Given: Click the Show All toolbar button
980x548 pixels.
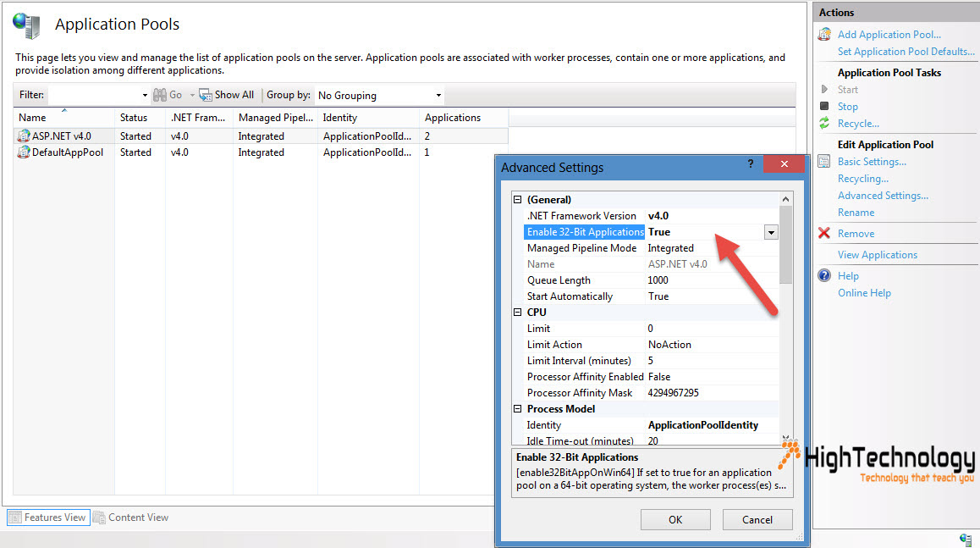Looking at the screenshot, I should pyautogui.click(x=227, y=95).
